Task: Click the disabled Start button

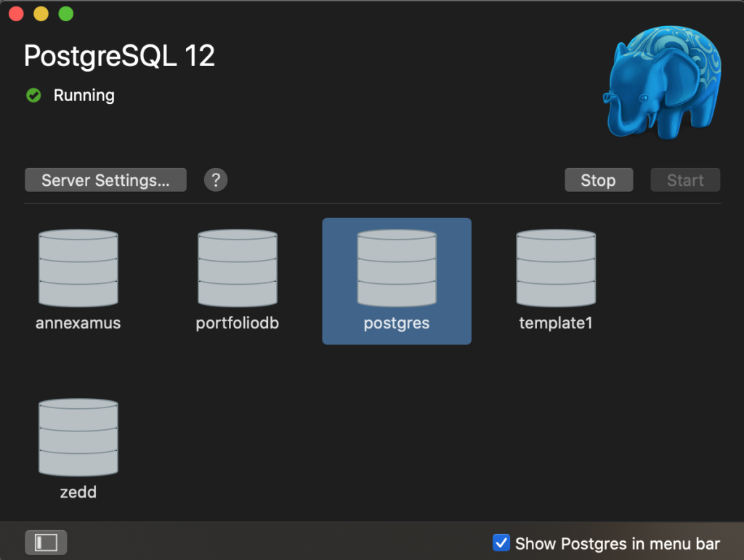Action: [685, 180]
